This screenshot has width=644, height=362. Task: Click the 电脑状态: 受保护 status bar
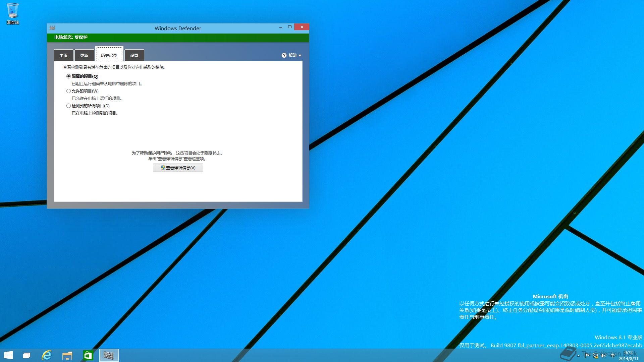click(178, 38)
